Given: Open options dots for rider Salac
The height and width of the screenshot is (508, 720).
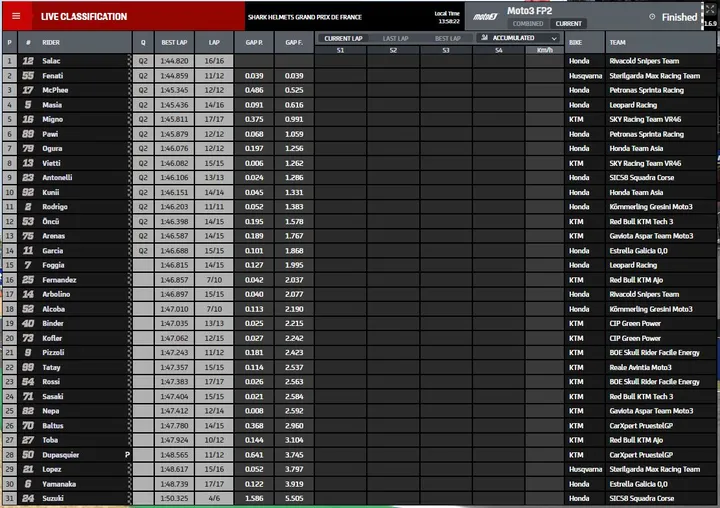Looking at the screenshot, I should pyautogui.click(x=129, y=61).
